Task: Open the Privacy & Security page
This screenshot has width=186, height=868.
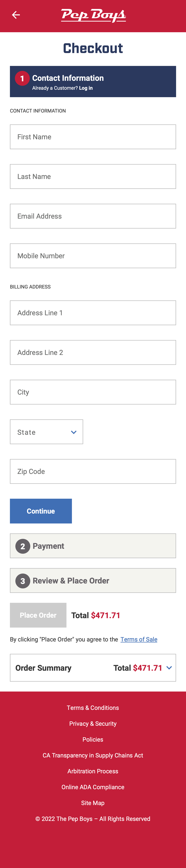Action: (93, 723)
